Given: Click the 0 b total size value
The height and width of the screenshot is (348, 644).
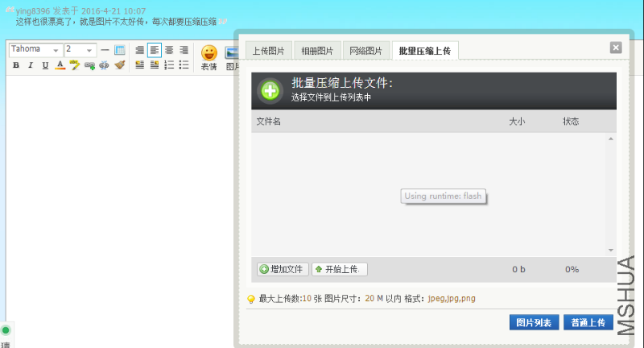Looking at the screenshot, I should (x=518, y=270).
